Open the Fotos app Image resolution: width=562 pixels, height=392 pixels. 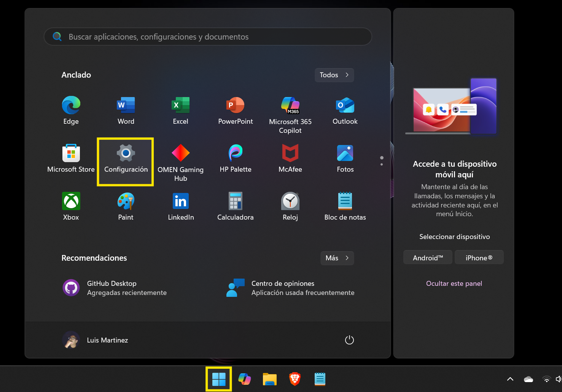point(345,158)
